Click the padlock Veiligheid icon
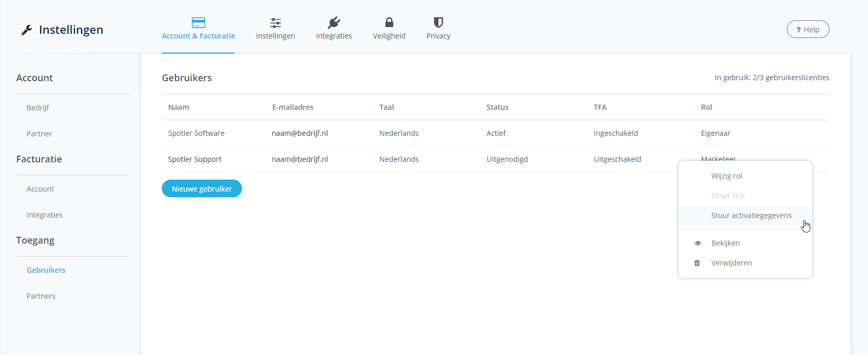The width and height of the screenshot is (868, 355). (x=389, y=22)
